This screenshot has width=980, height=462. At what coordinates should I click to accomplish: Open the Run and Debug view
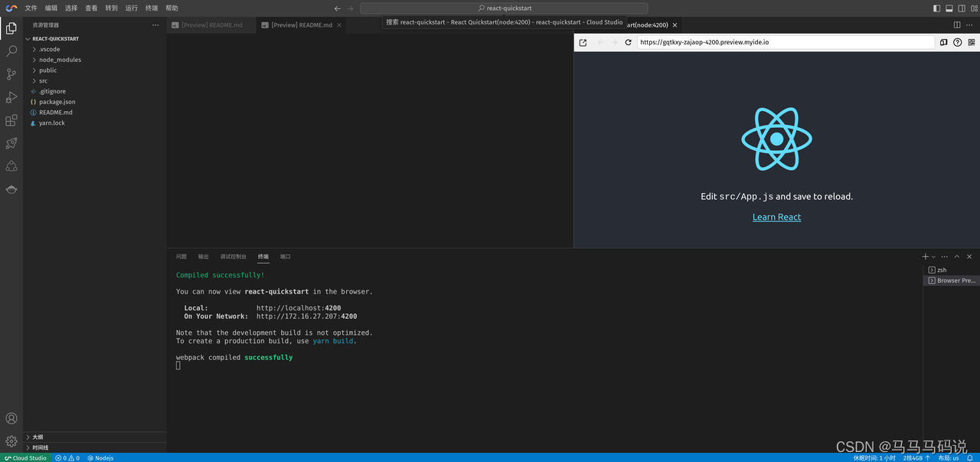tap(11, 97)
